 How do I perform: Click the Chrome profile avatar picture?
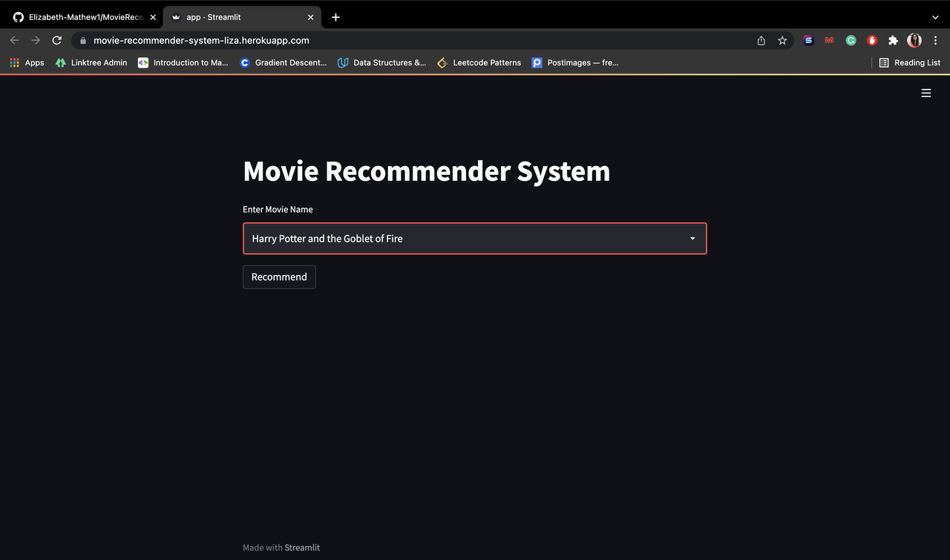(914, 40)
